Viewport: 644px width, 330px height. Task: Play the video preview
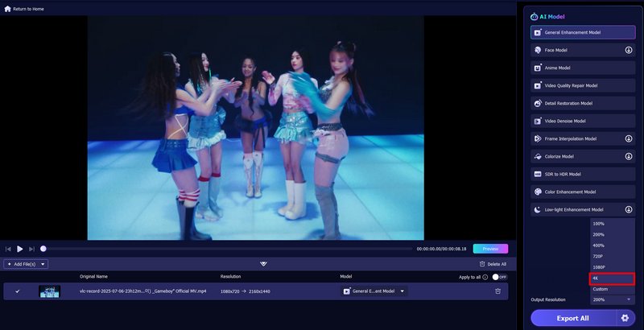pos(20,249)
